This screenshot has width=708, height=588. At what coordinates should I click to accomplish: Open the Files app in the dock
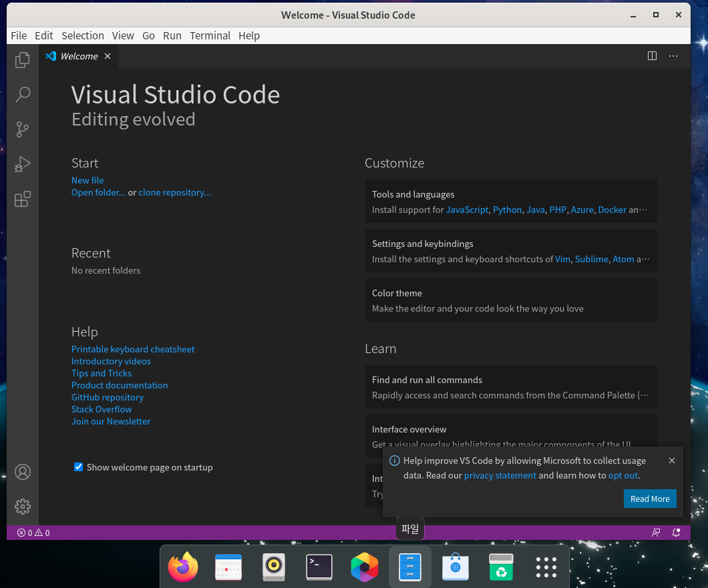pos(410,567)
